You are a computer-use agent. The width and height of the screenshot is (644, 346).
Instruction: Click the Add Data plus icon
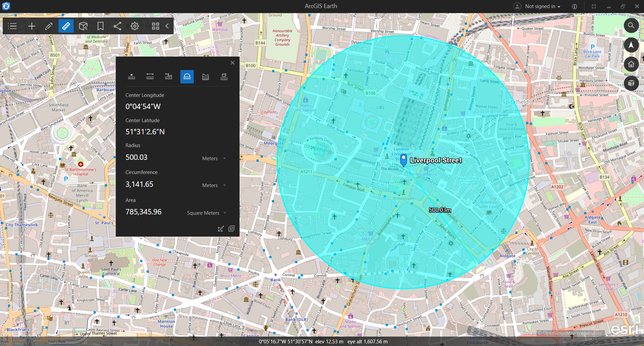[x=32, y=26]
